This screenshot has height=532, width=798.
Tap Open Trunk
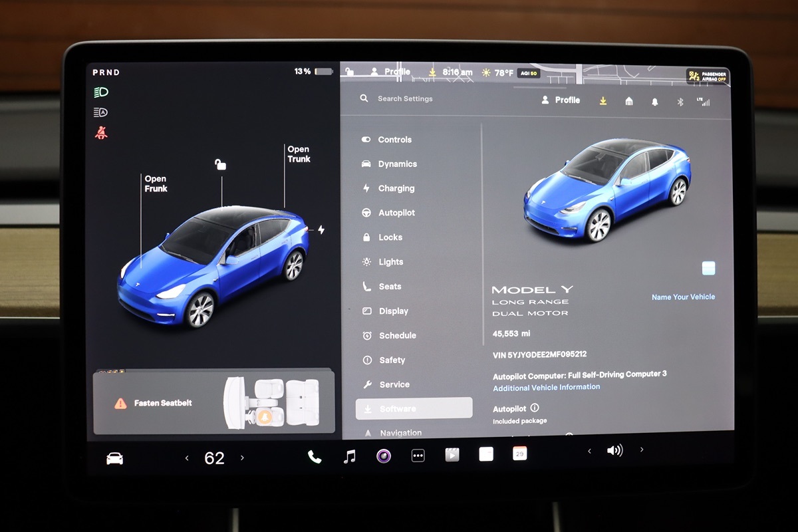point(299,154)
